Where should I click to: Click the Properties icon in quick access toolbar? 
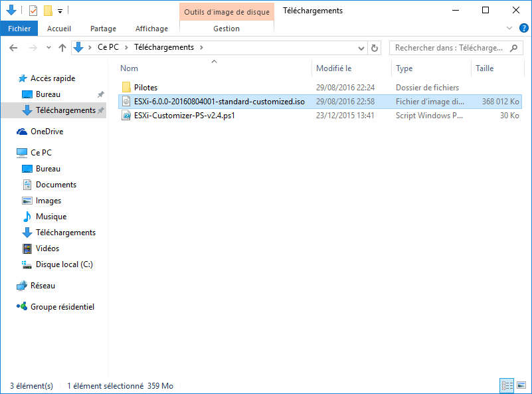coord(33,11)
